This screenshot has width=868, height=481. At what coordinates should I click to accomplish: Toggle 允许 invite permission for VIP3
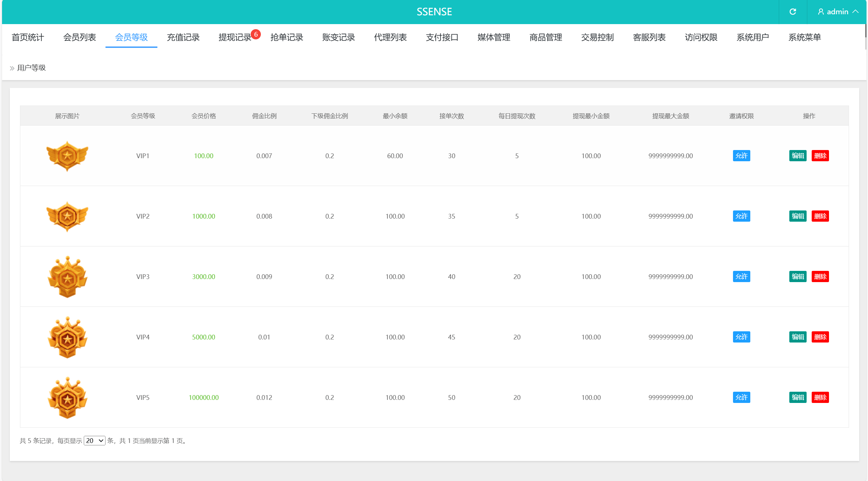coord(741,277)
